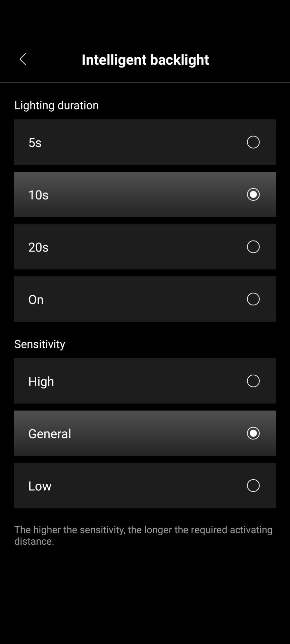The width and height of the screenshot is (290, 644).
Task: Click the Intelligent backlight page title
Action: coord(145,59)
